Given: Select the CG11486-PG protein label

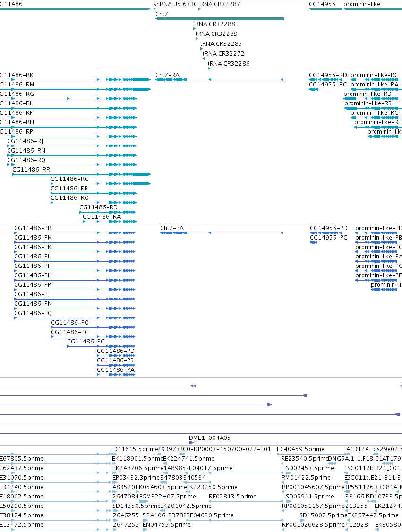Looking at the screenshot, I should (x=86, y=342).
